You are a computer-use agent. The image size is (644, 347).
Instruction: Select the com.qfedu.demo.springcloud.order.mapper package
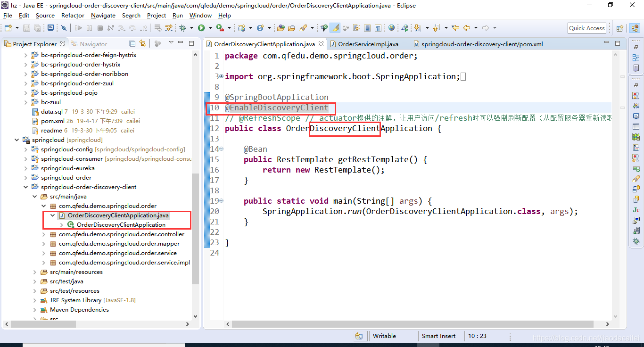tap(119, 244)
